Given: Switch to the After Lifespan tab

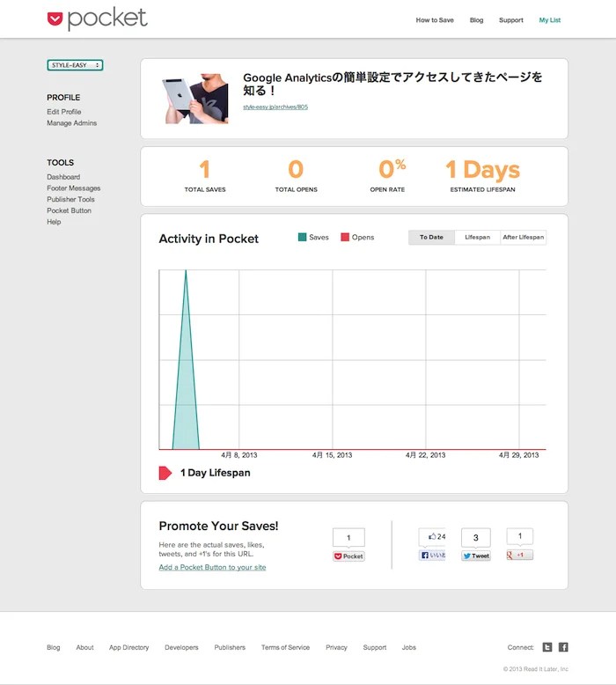Looking at the screenshot, I should click(x=523, y=237).
